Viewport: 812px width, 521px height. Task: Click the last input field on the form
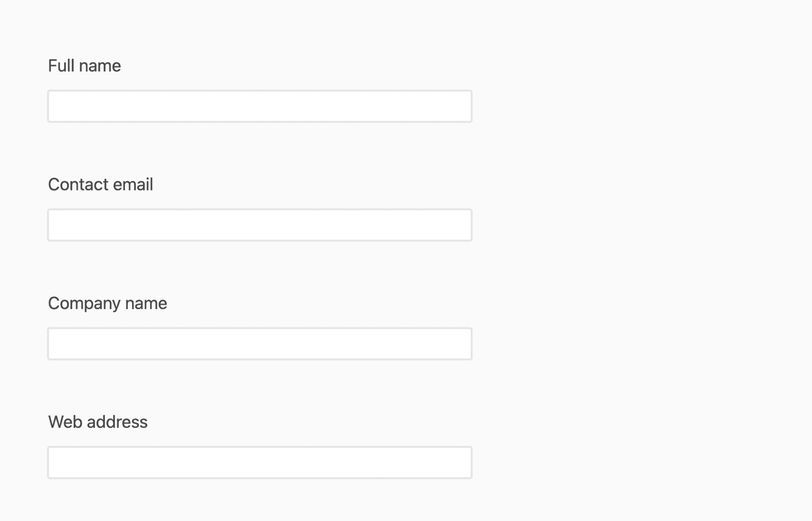(x=260, y=463)
